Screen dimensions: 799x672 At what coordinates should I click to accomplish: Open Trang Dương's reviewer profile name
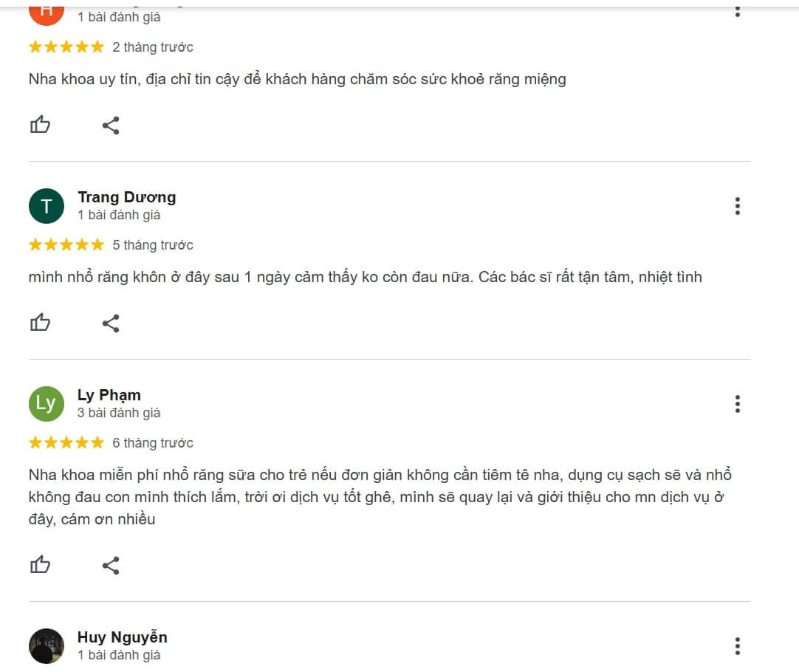click(126, 197)
